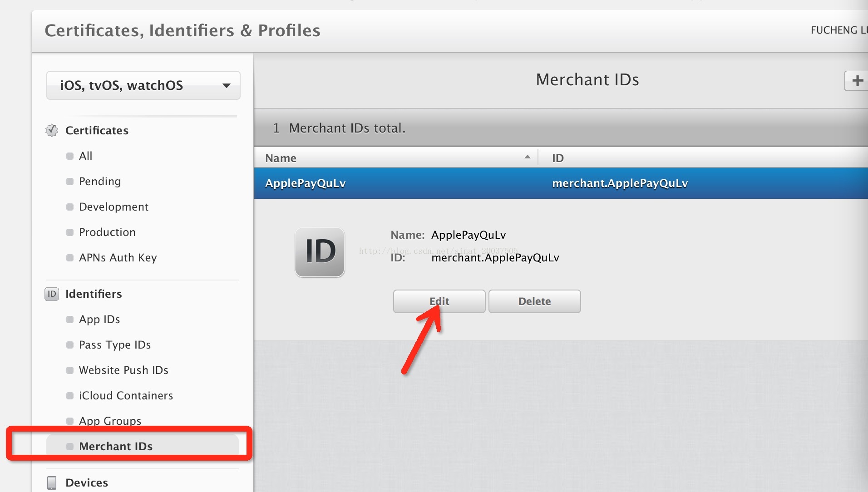868x492 pixels.
Task: Open Pending certificates in sidebar
Action: pos(100,181)
